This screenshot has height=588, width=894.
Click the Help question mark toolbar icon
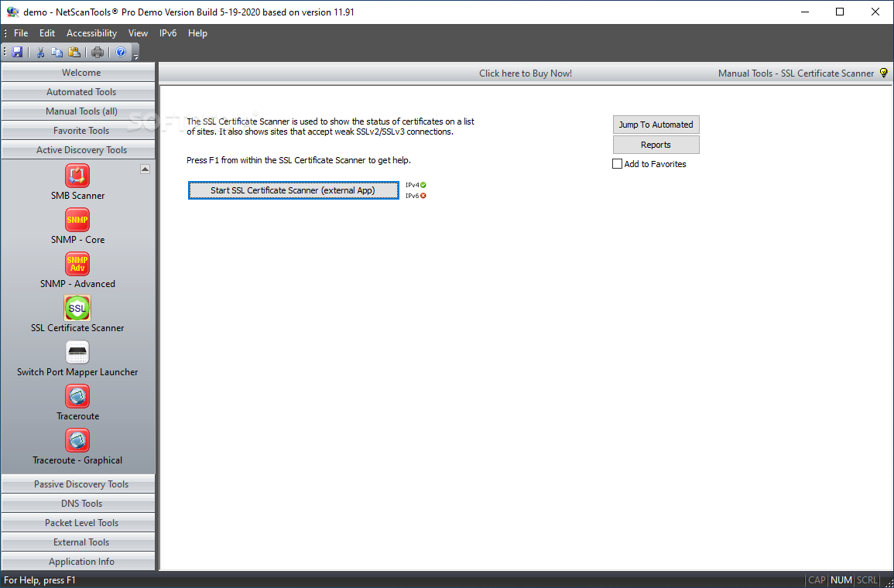121,53
